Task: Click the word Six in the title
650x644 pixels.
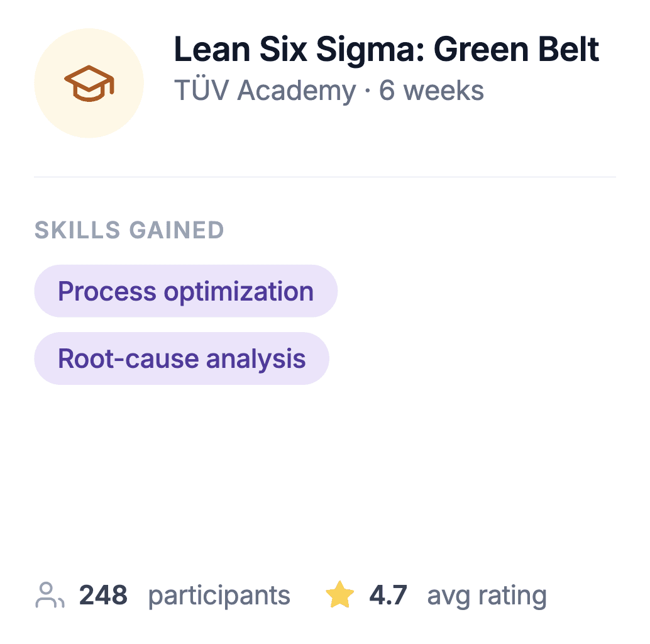Action: (x=283, y=49)
